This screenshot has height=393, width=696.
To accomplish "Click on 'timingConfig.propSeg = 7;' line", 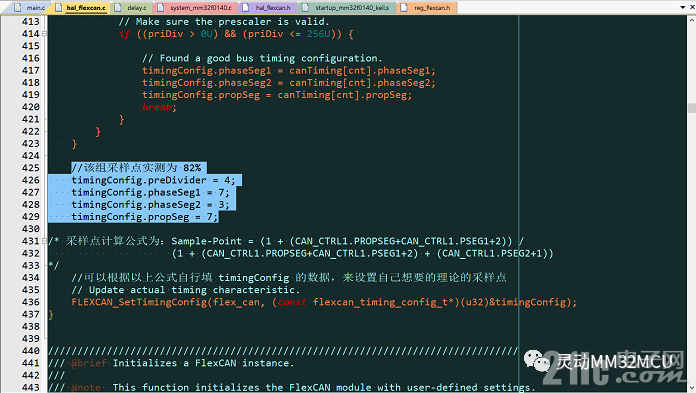I will coord(145,217).
